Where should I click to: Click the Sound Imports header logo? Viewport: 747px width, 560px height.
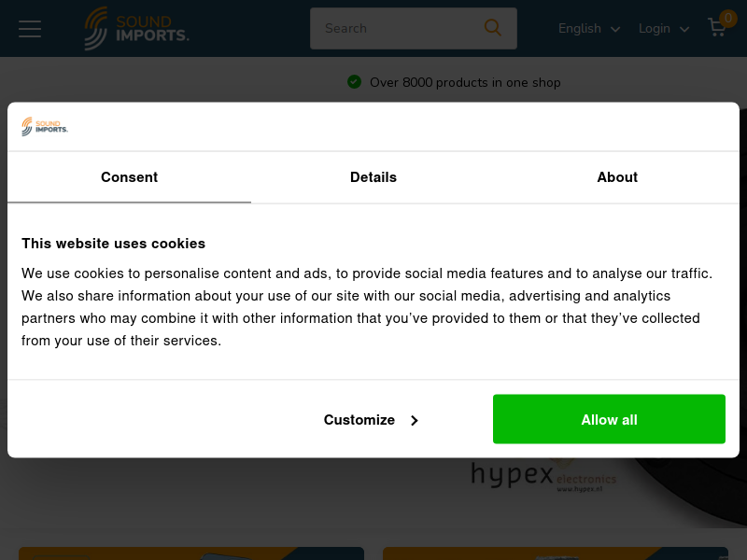point(136,29)
